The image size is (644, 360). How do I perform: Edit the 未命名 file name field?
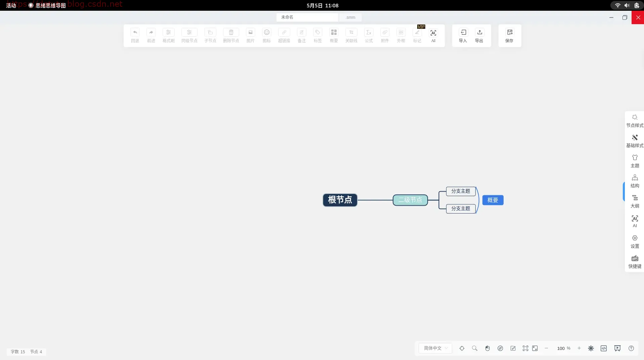click(x=307, y=17)
